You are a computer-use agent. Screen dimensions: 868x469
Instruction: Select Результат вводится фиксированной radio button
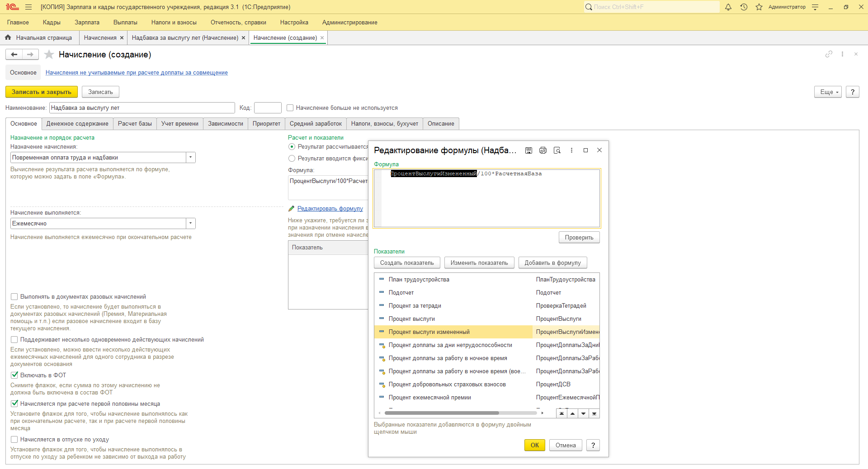292,159
